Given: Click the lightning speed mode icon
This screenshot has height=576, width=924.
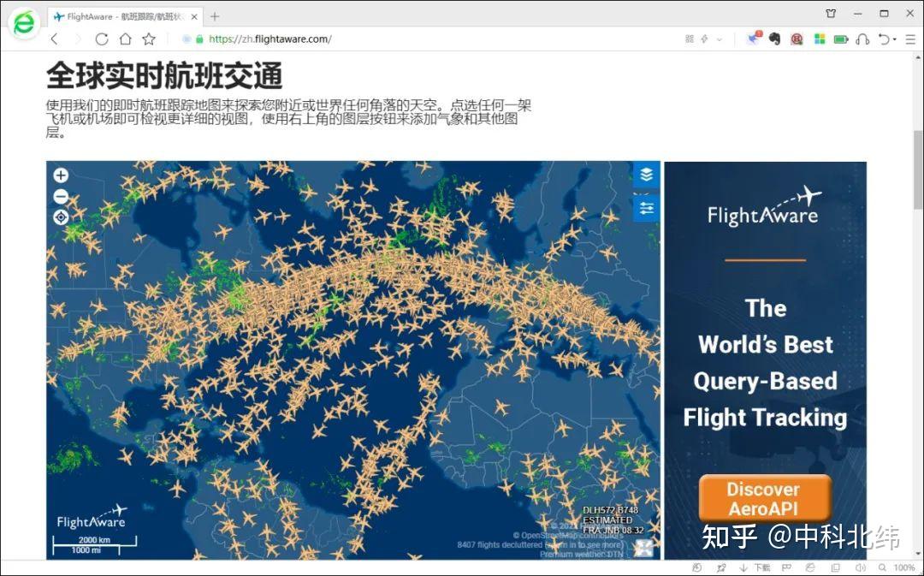Looking at the screenshot, I should point(704,39).
